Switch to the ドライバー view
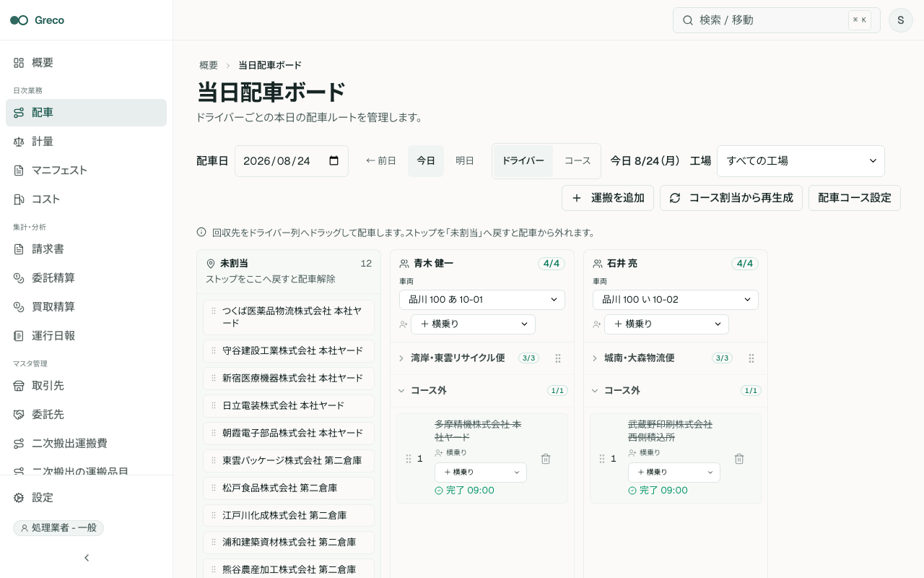Screen dimensions: 924x578 pyautogui.click(x=523, y=161)
